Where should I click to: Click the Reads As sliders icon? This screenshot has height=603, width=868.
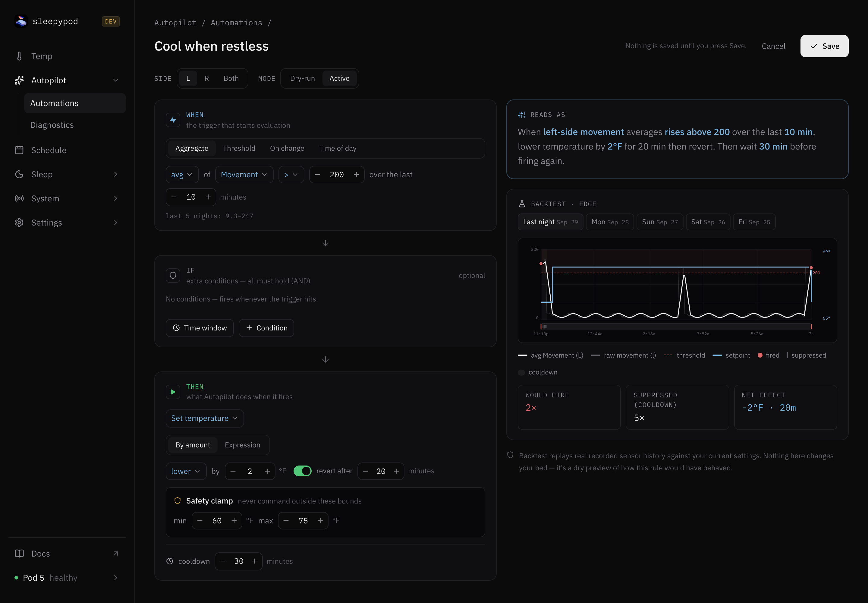pos(522,115)
